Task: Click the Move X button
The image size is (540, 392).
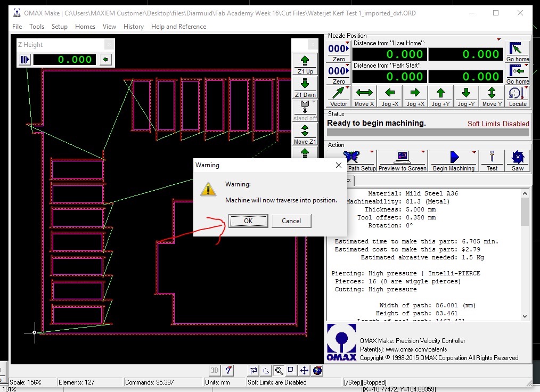Action: click(x=364, y=97)
